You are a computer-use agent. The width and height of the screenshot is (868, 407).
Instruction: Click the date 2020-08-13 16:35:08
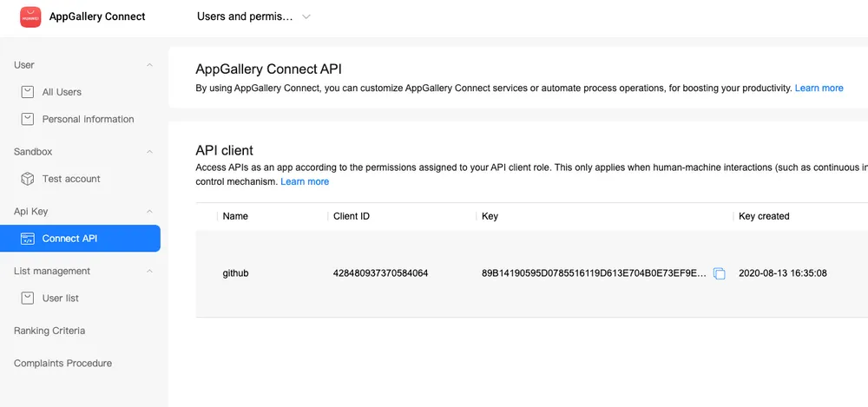tap(783, 273)
